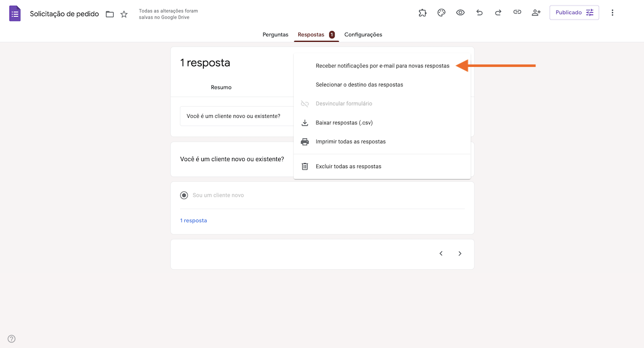
Task: Undo the last change
Action: (x=479, y=13)
